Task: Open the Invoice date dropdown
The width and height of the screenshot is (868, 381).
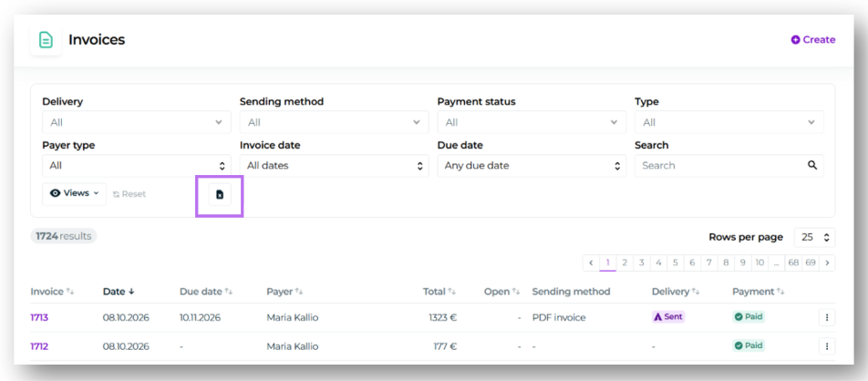Action: point(334,166)
